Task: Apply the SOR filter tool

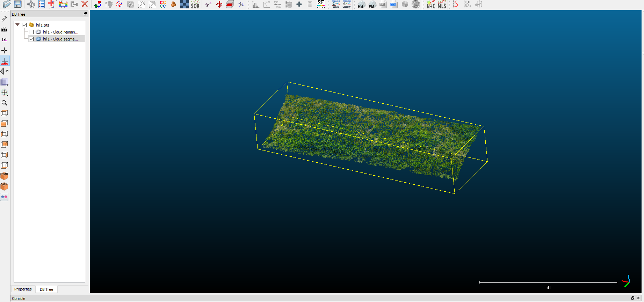Action: (x=195, y=4)
